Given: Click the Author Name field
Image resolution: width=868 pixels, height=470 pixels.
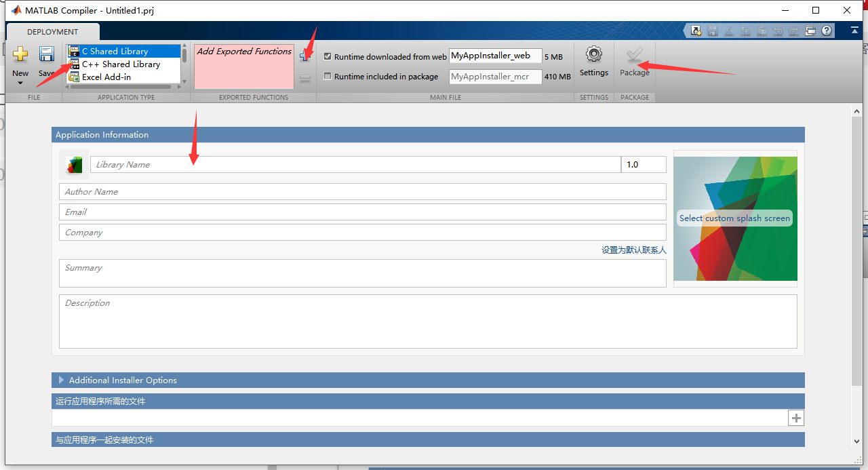Looking at the screenshot, I should pyautogui.click(x=363, y=191).
